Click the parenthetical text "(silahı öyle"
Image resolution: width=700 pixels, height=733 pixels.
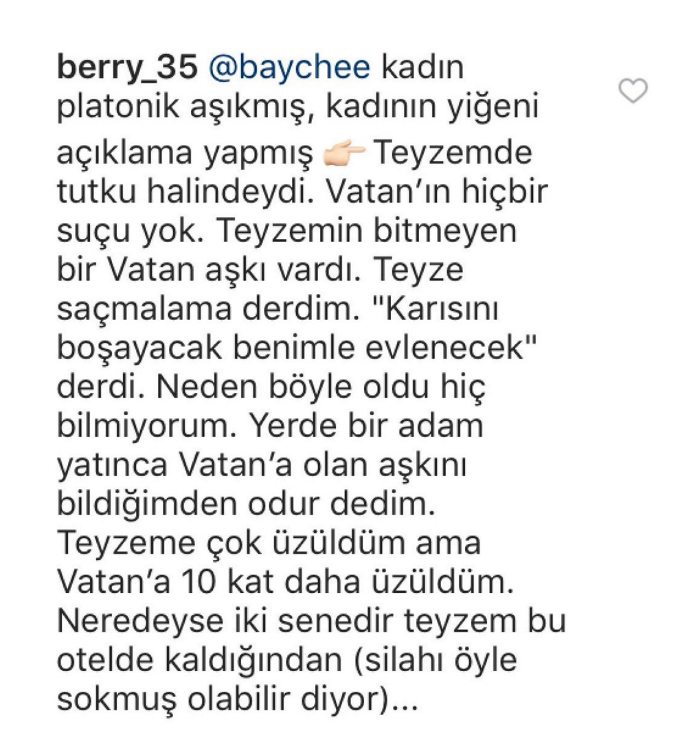click(436, 661)
